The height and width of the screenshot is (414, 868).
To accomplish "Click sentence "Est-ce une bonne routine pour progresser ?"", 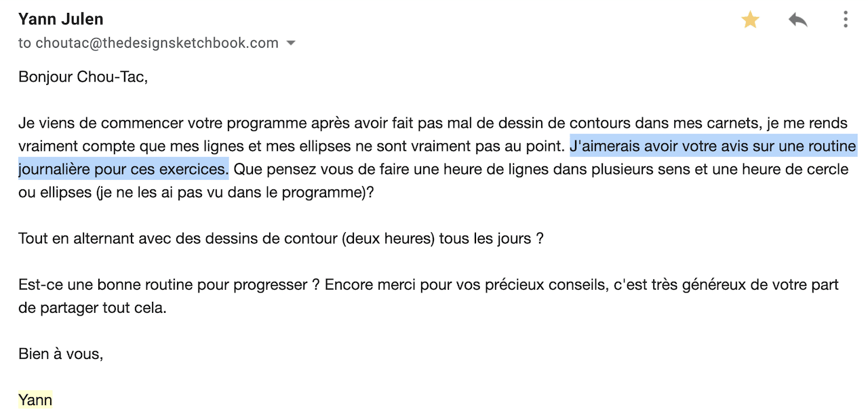I will point(169,284).
